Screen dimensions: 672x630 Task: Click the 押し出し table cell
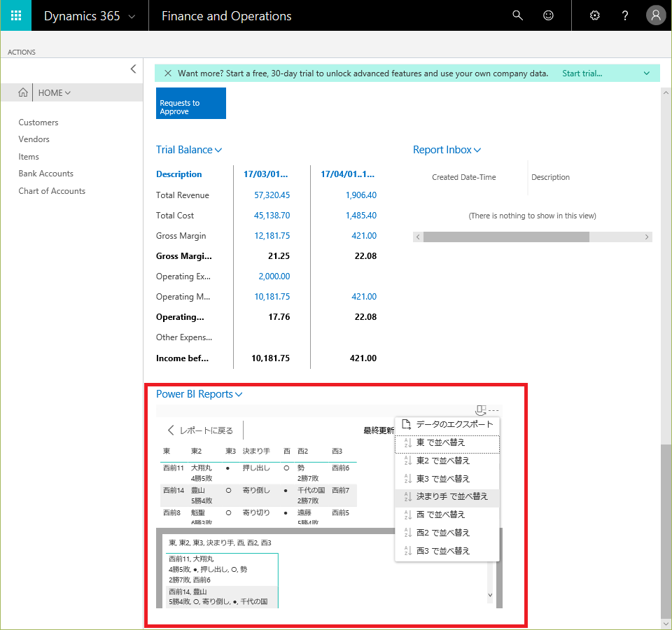click(x=256, y=468)
